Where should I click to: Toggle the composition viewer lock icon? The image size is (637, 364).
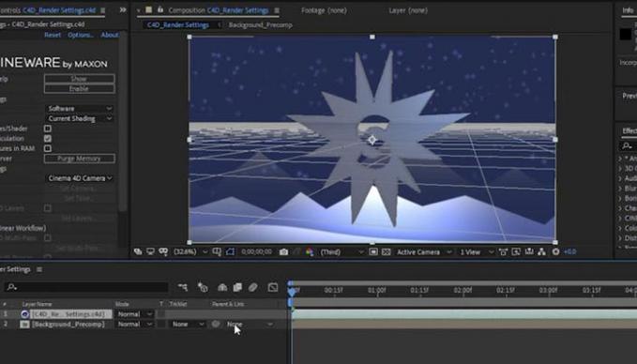click(x=160, y=9)
